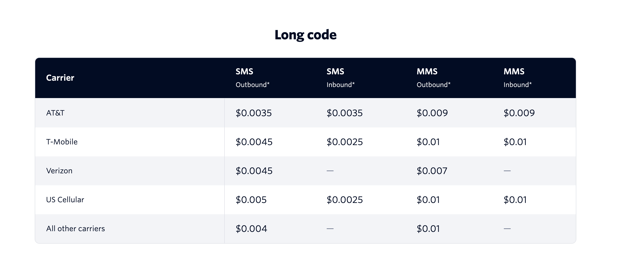This screenshot has height=254, width=644.
Task: Select the MMS Inbound column header
Action: (x=517, y=78)
